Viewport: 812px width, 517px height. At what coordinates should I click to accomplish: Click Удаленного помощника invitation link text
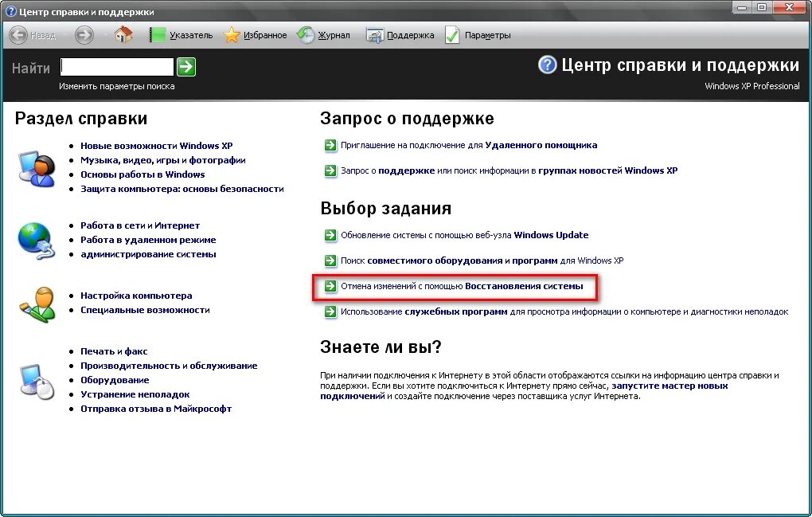(x=541, y=146)
